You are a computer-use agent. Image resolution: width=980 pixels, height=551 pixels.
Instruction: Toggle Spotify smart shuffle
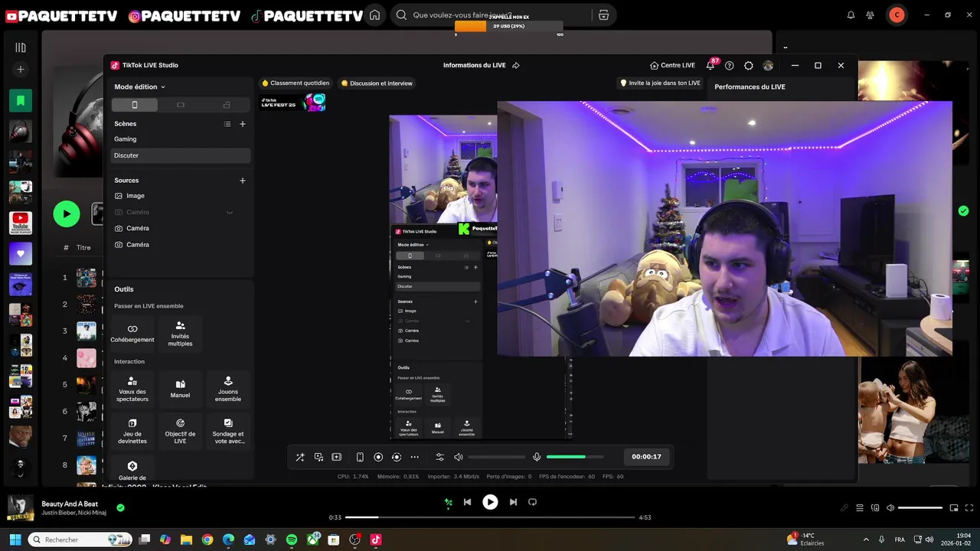click(x=449, y=502)
